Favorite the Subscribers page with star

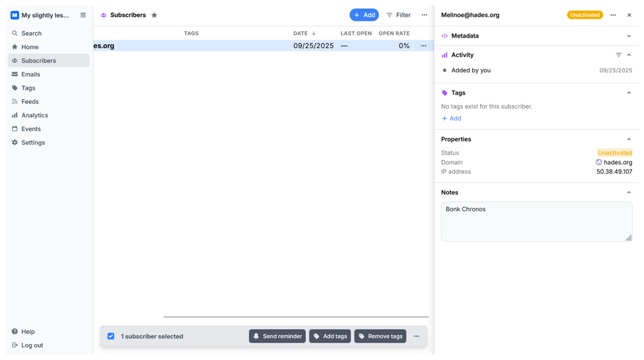coord(154,15)
